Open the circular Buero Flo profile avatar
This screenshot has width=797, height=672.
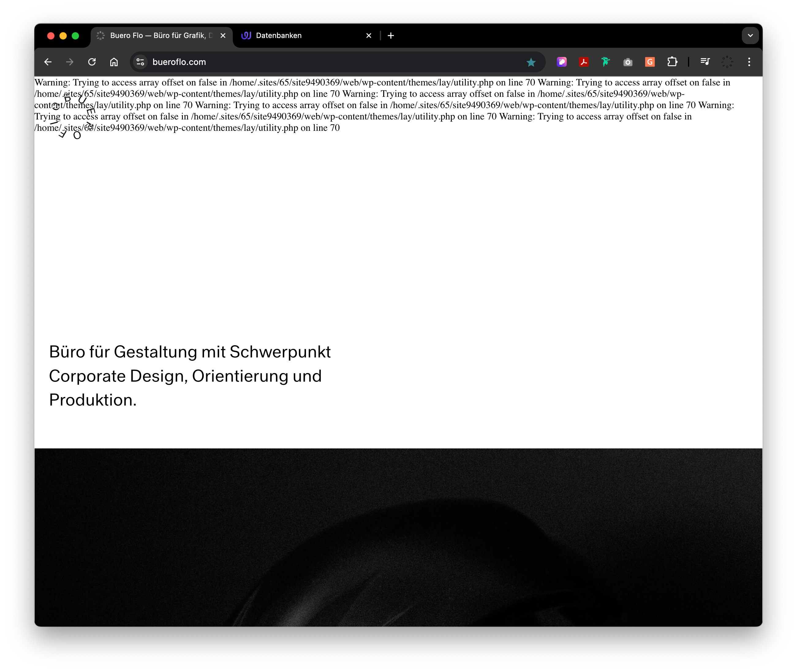click(x=727, y=62)
